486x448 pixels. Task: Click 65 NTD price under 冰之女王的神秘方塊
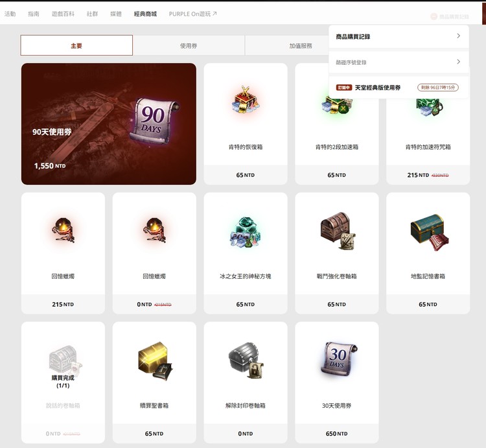coord(246,304)
